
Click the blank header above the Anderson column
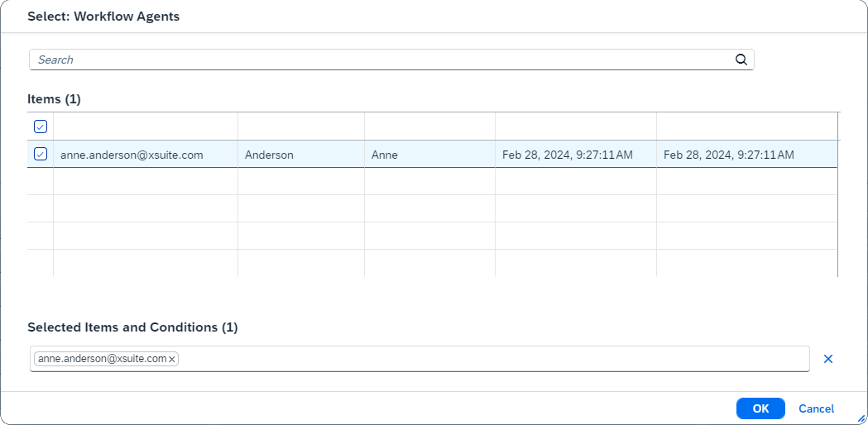pos(300,127)
